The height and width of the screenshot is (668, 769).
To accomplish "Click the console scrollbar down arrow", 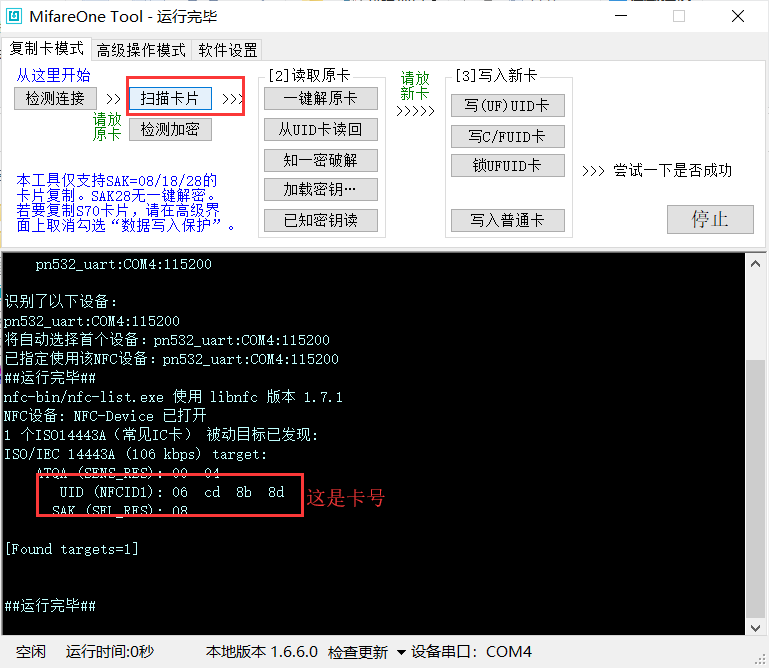I will point(755,627).
